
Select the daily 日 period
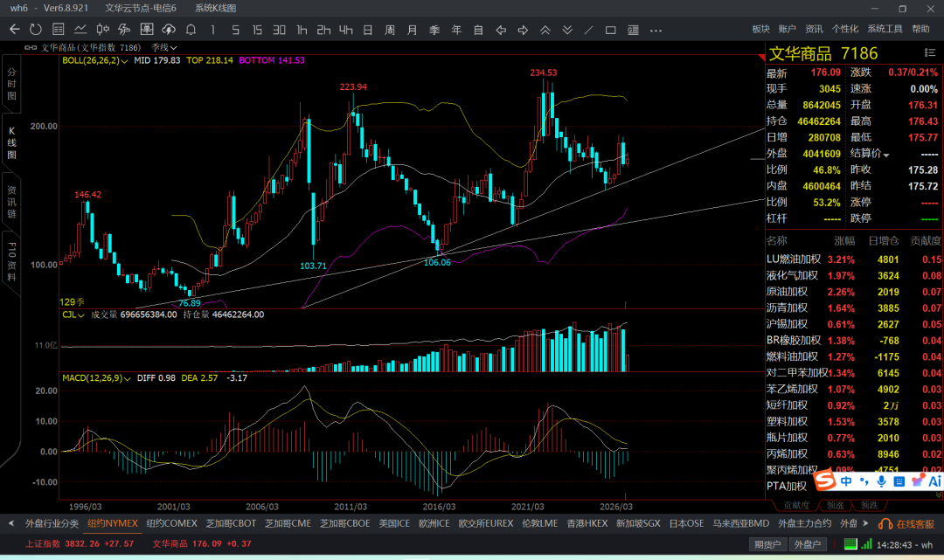[x=368, y=30]
